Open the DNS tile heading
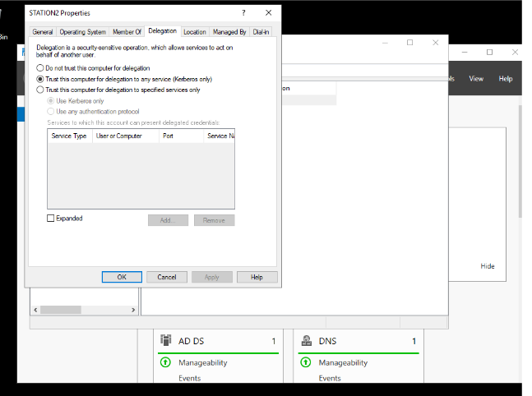Screen dimensions: 532x396 point(327,341)
